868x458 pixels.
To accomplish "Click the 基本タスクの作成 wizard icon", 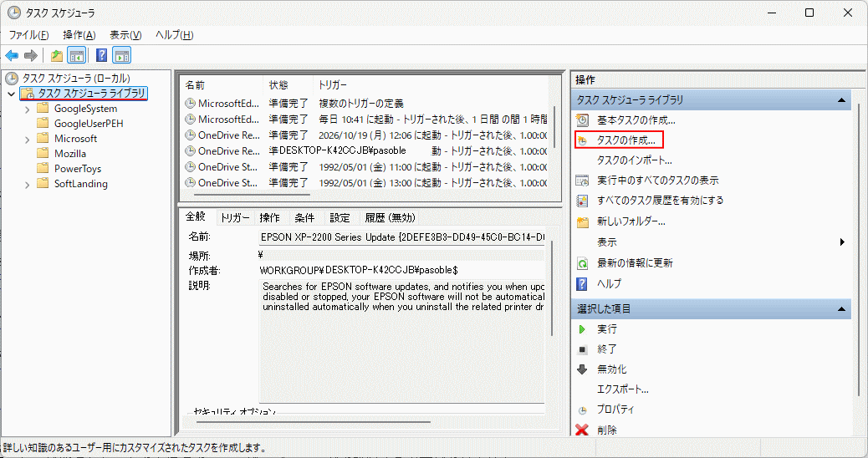I will click(582, 120).
